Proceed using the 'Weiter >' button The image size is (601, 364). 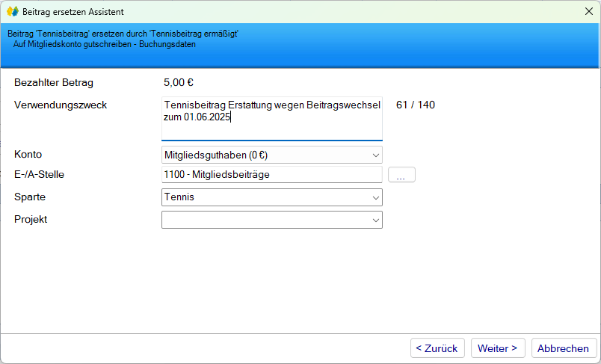coord(498,348)
